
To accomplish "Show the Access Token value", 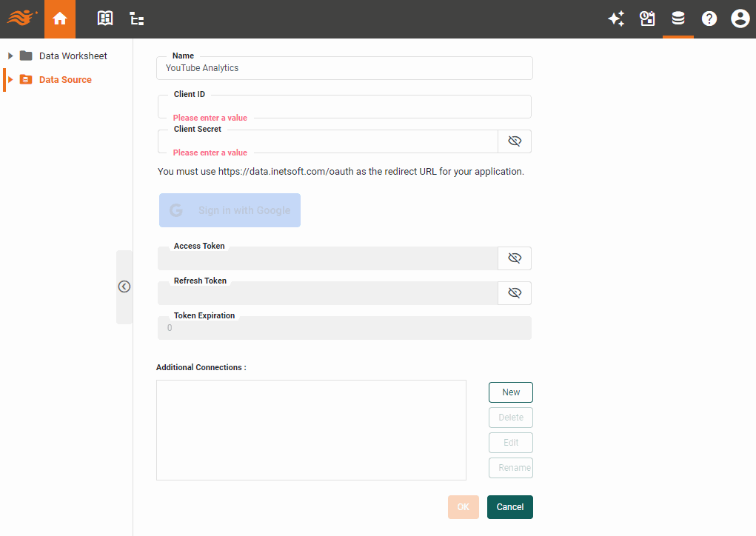I will pos(515,258).
